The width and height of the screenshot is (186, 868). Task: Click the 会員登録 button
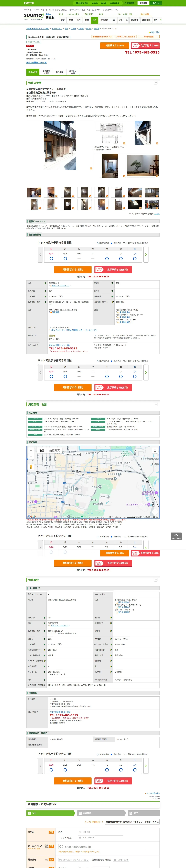[143, 3]
